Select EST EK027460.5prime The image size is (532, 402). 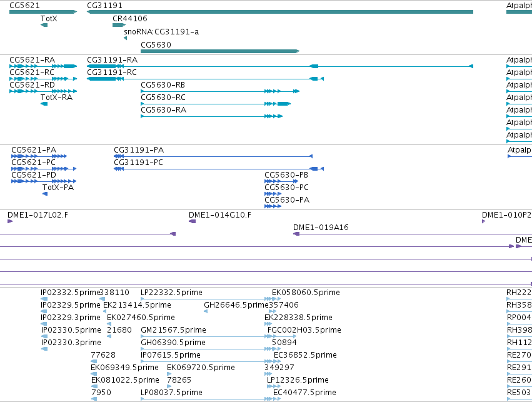pos(141,318)
